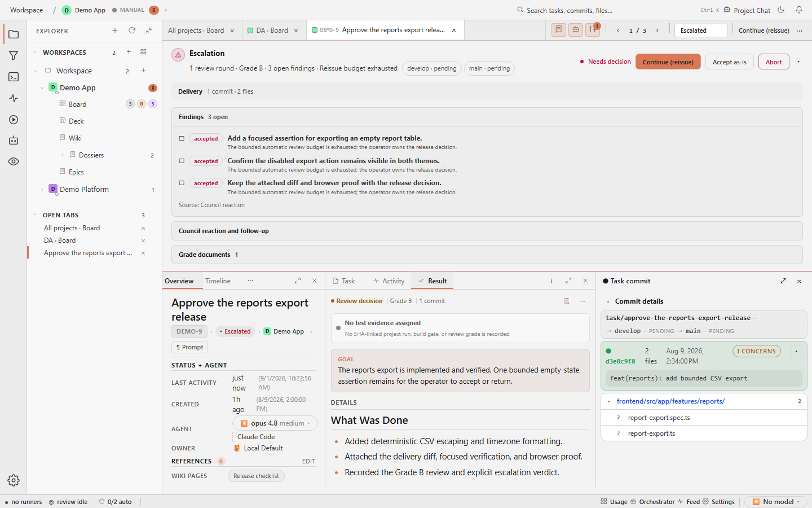Switch to All projects · Board tab
Viewport: 812px width, 508px height.
[x=196, y=30]
